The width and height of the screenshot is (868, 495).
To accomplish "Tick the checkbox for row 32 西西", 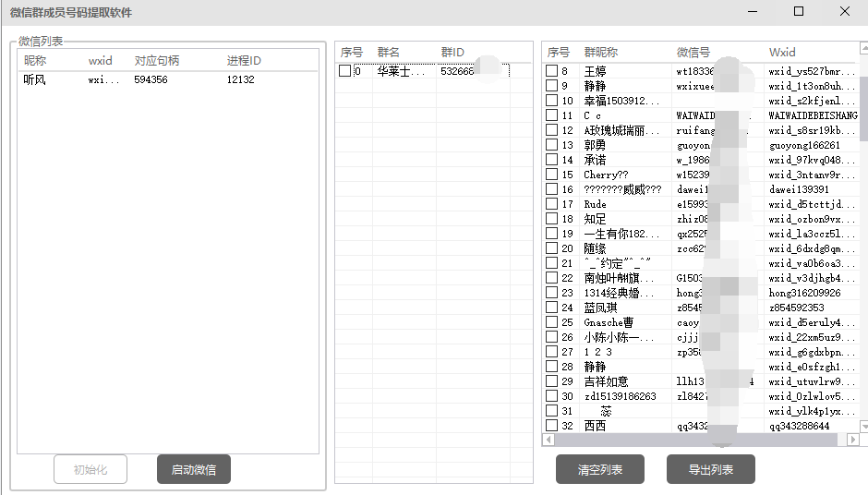I will pyautogui.click(x=551, y=425).
